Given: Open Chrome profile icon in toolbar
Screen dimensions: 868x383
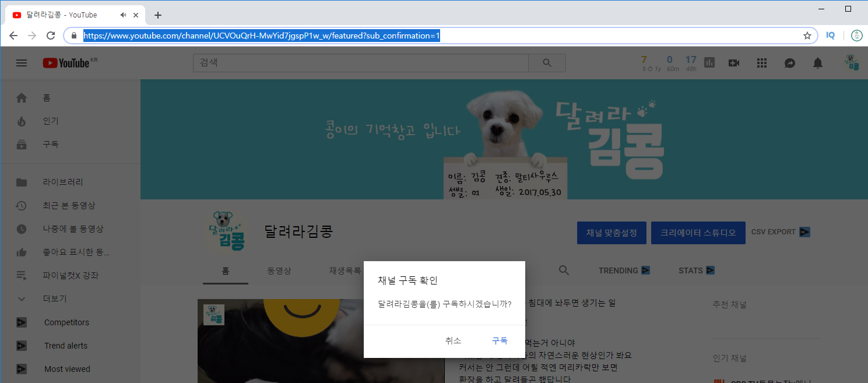Looking at the screenshot, I should click(856, 36).
